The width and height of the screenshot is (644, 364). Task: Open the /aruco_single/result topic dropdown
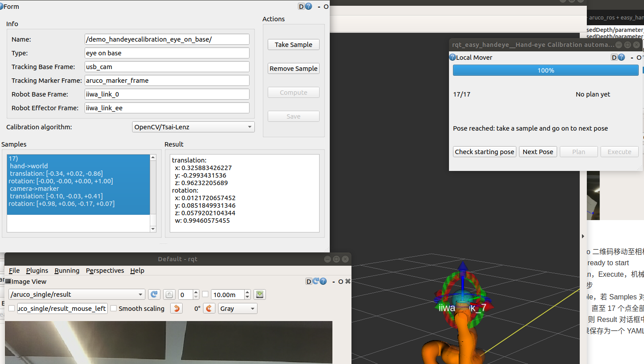click(76, 294)
